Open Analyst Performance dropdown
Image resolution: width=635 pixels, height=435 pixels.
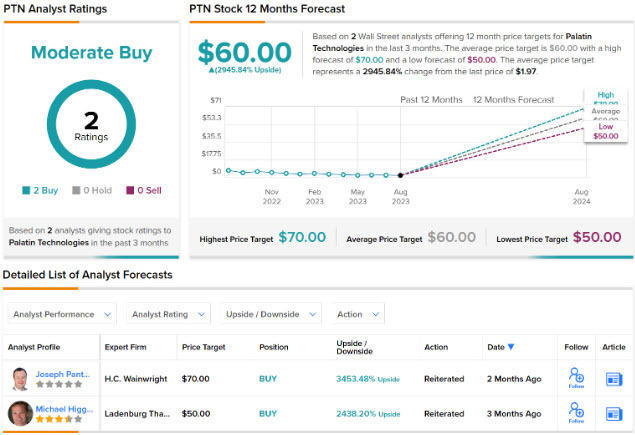[x=62, y=314]
